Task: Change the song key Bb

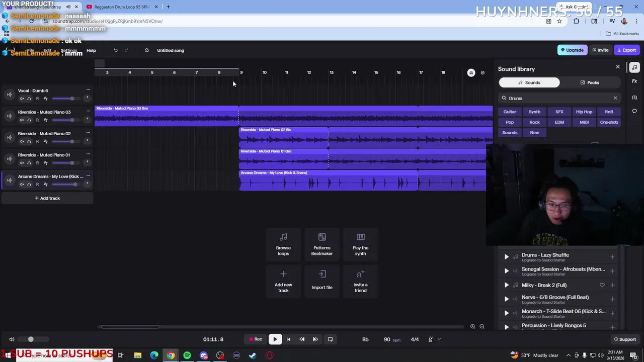Action: [365, 339]
